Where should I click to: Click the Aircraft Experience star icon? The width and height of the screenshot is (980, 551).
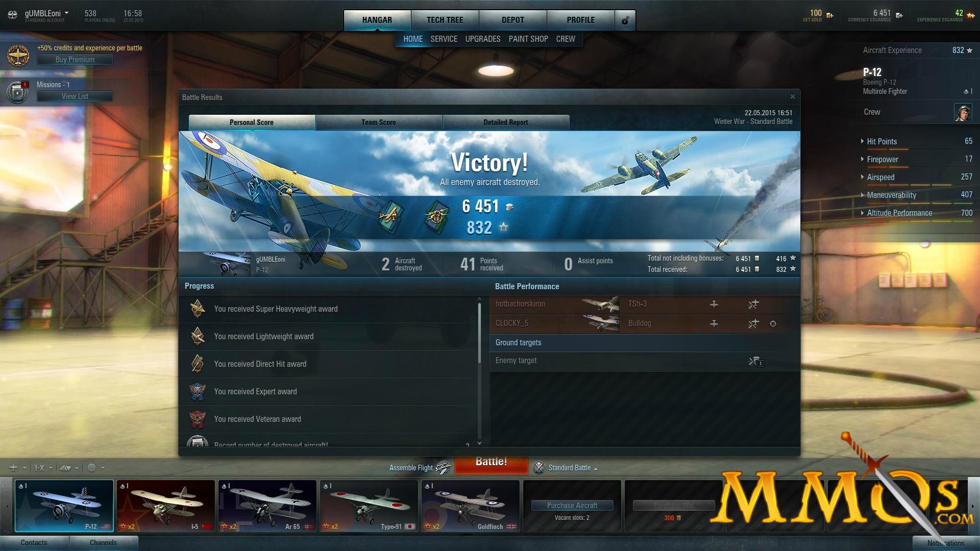pos(970,51)
